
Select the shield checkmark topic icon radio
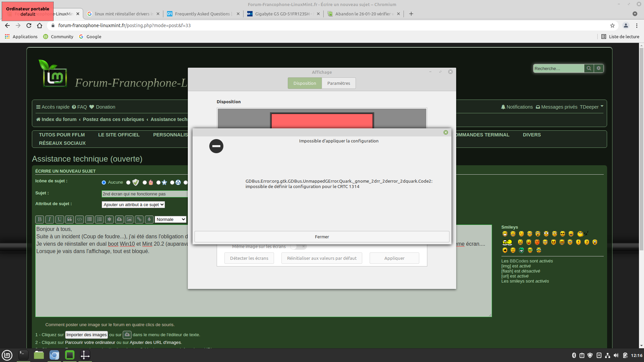tap(128, 183)
